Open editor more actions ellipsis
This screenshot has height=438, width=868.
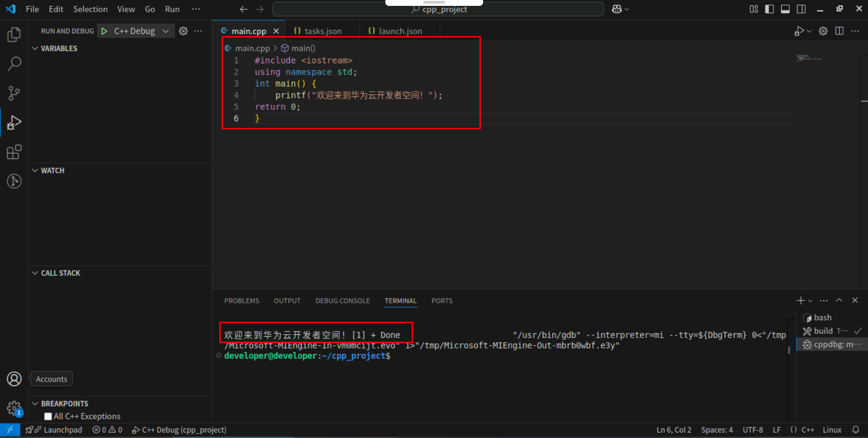coord(855,31)
